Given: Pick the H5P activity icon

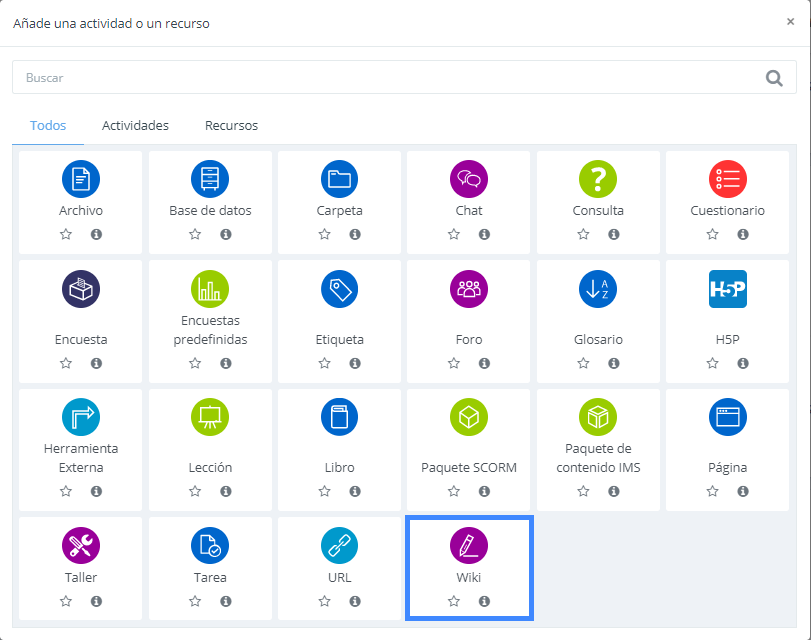Looking at the screenshot, I should tap(727, 289).
